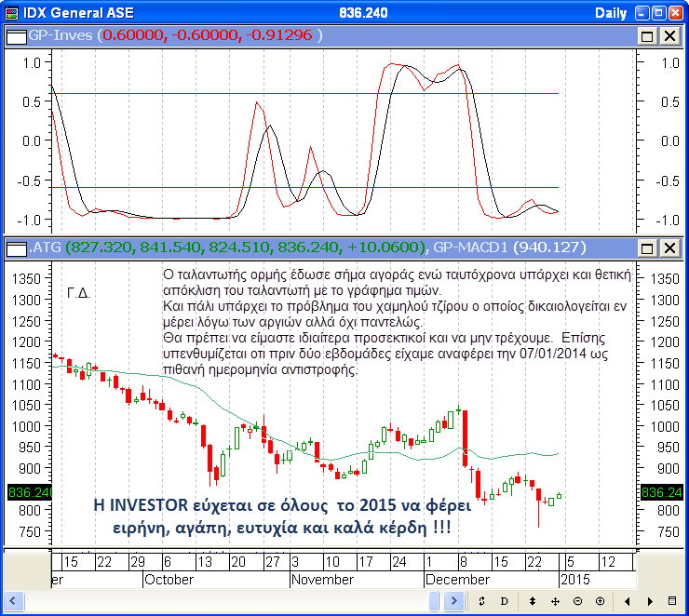The height and width of the screenshot is (616, 689).
Task: Click the horizontal scrollbar thumb
Action: [x=434, y=600]
